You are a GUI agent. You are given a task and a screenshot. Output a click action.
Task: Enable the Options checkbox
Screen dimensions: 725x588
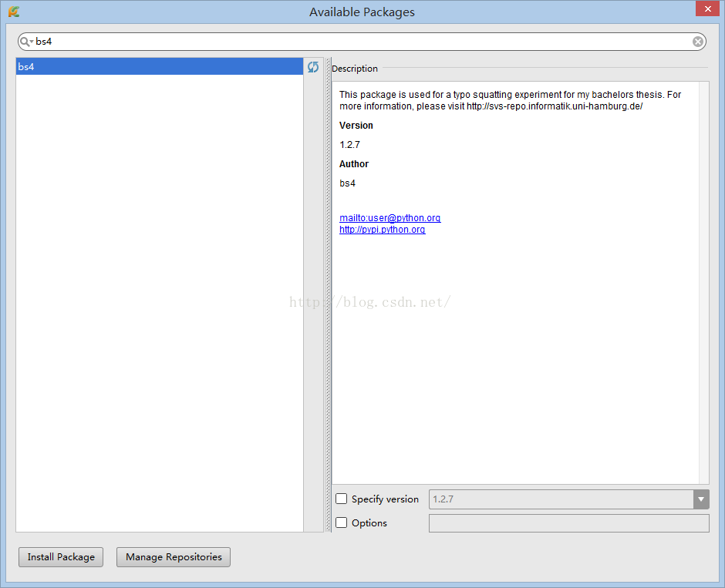coord(341,522)
